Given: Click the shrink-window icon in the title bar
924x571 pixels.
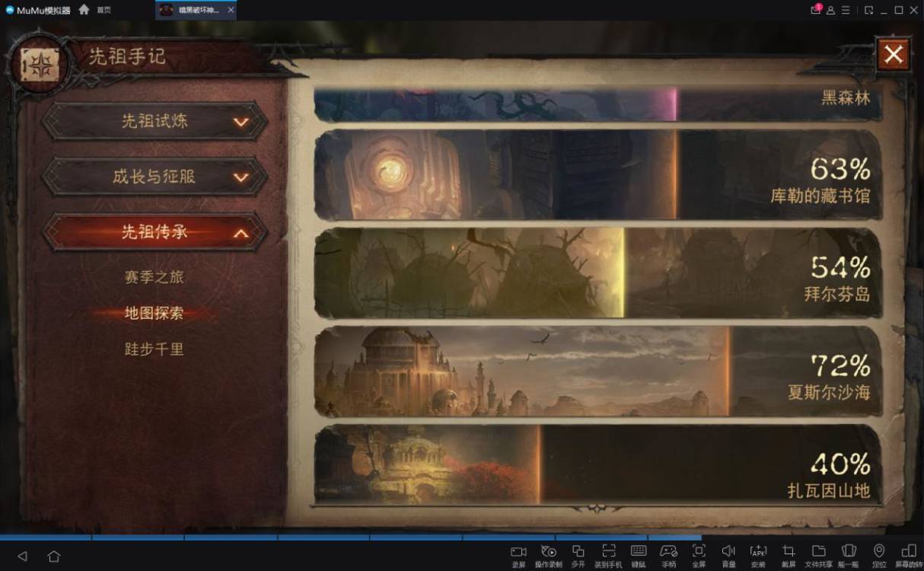Looking at the screenshot, I should (x=869, y=10).
